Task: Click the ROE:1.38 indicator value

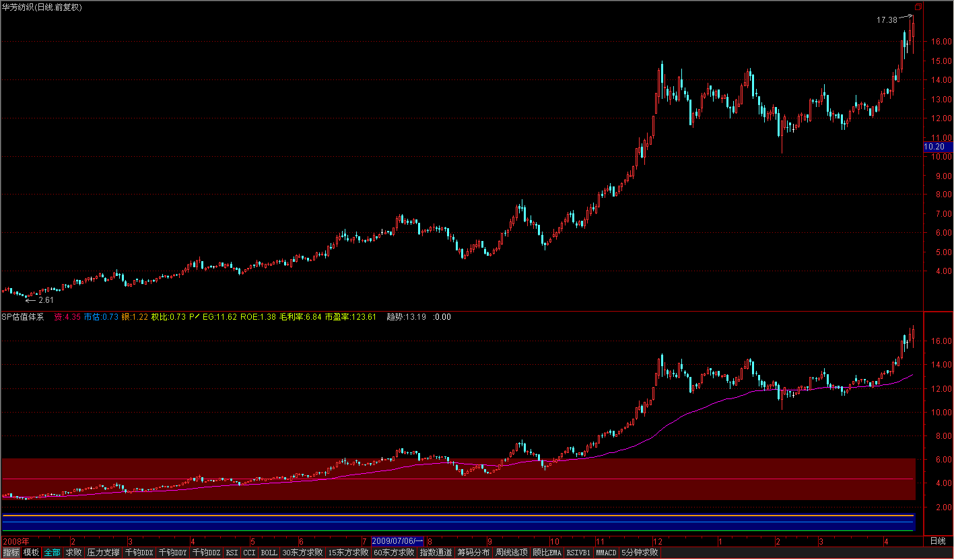Action: tap(258, 316)
